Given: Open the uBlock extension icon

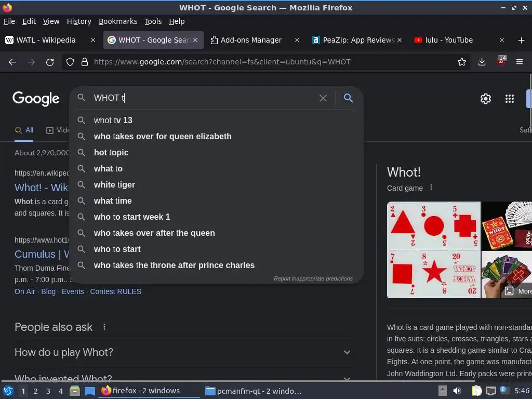Looking at the screenshot, I should click(501, 61).
